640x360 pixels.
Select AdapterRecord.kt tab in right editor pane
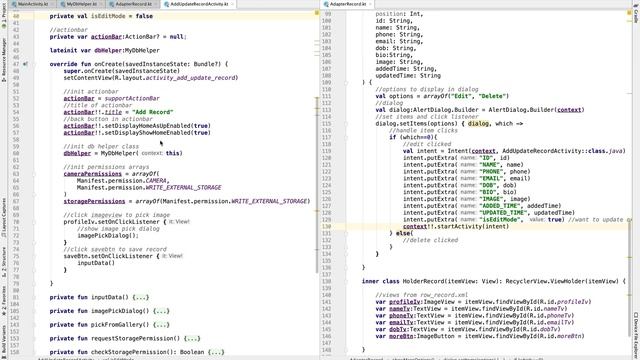pos(348,4)
